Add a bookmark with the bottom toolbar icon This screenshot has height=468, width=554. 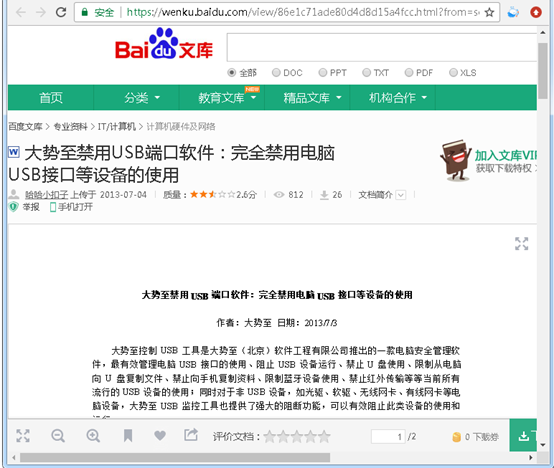click(x=128, y=436)
